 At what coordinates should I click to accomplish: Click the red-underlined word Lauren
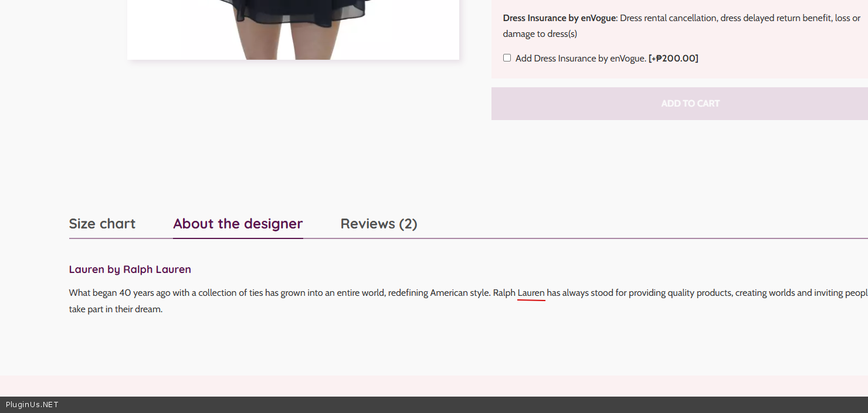531,293
